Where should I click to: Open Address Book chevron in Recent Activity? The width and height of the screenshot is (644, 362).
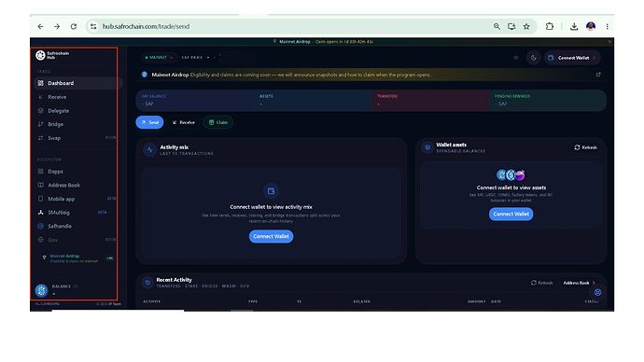594,283
